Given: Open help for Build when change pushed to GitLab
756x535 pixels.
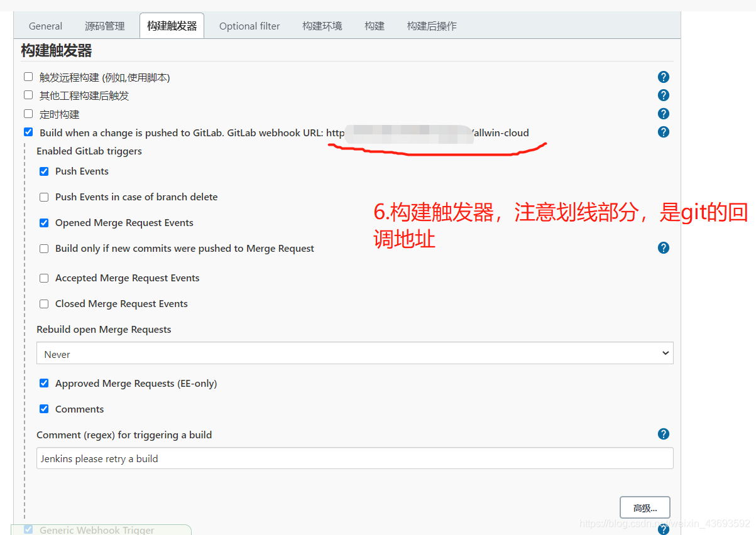Looking at the screenshot, I should 663,132.
